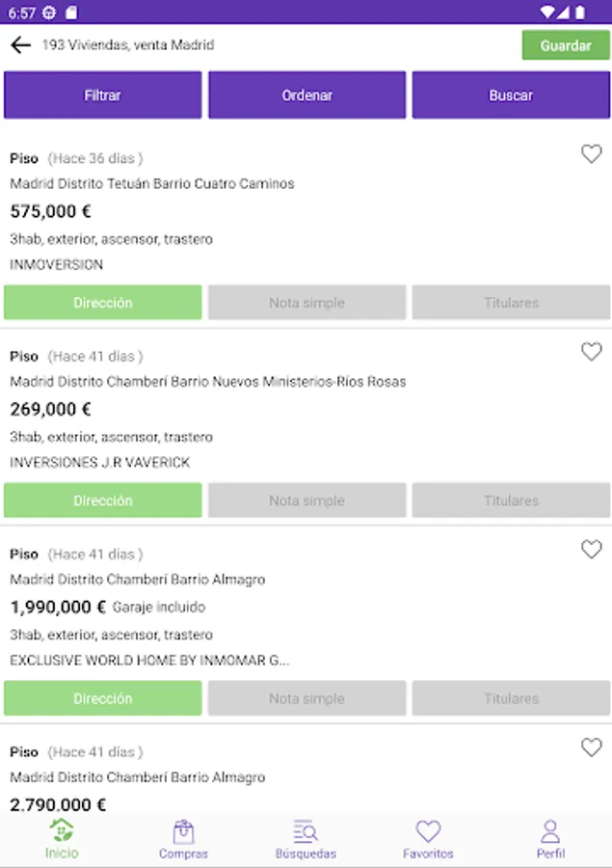Screen dimensions: 612x868
Task: Open the Filtrar filter options
Action: (102, 95)
